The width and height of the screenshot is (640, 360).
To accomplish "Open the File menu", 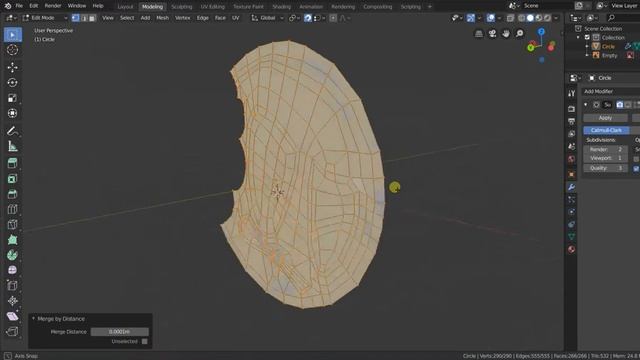I will tap(19, 6).
